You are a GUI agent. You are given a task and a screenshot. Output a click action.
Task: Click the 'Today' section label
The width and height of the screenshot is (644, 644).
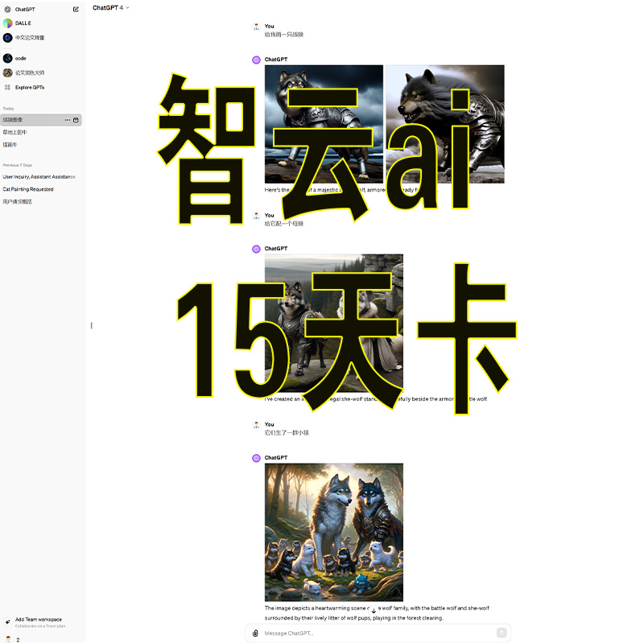[8, 109]
